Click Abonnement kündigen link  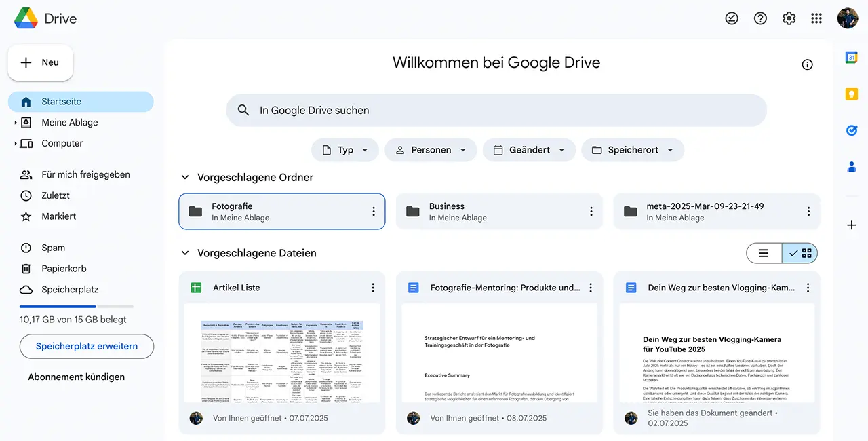pos(77,377)
